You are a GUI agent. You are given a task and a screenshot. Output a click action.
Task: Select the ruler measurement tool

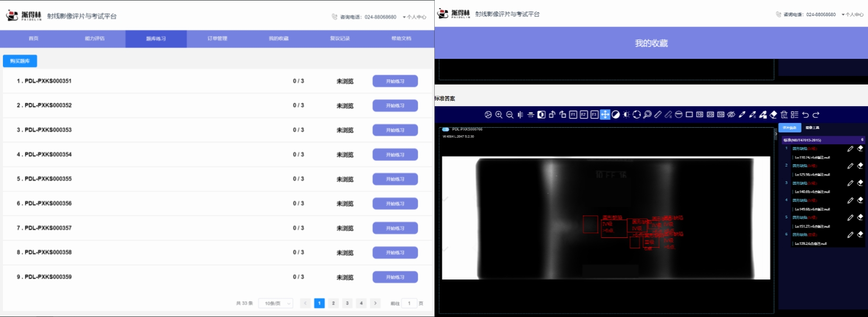coord(658,115)
